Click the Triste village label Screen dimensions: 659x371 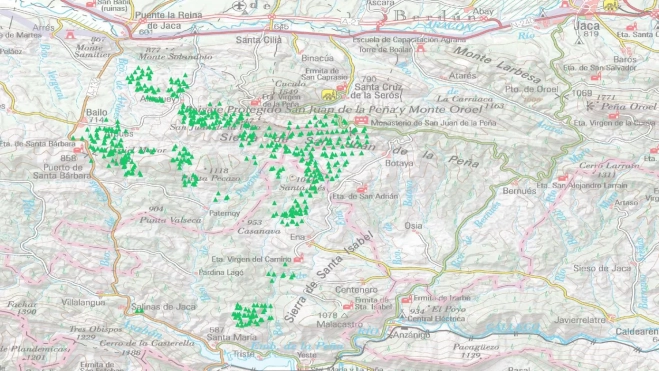click(x=244, y=354)
